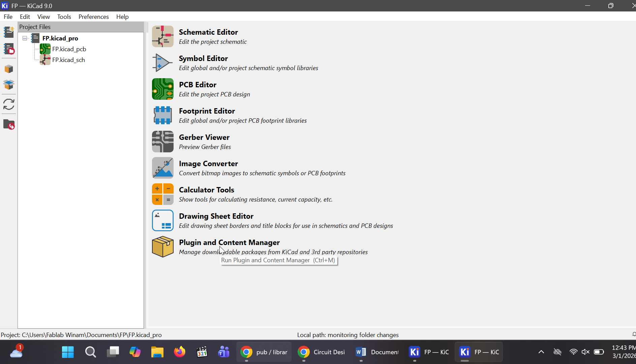
Task: Select FP.kicad_pro in the project tree
Action: click(x=60, y=38)
